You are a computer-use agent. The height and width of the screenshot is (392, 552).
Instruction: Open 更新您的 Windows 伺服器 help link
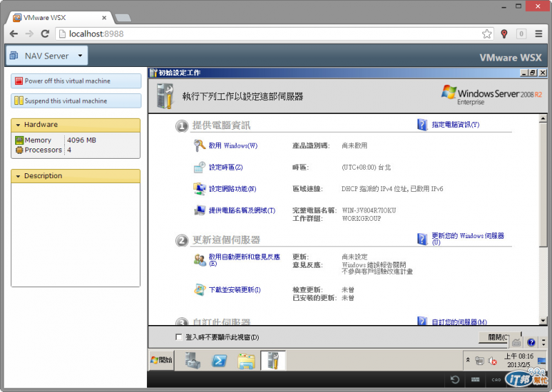(468, 238)
